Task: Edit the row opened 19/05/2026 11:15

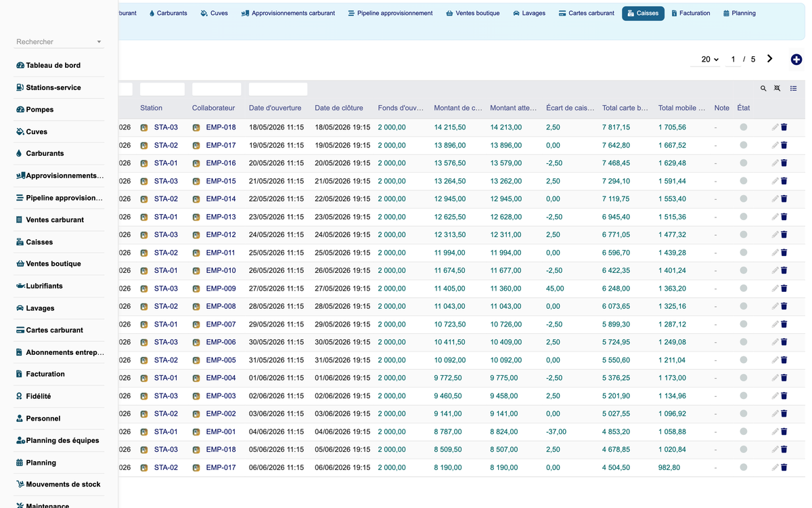Action: point(775,145)
